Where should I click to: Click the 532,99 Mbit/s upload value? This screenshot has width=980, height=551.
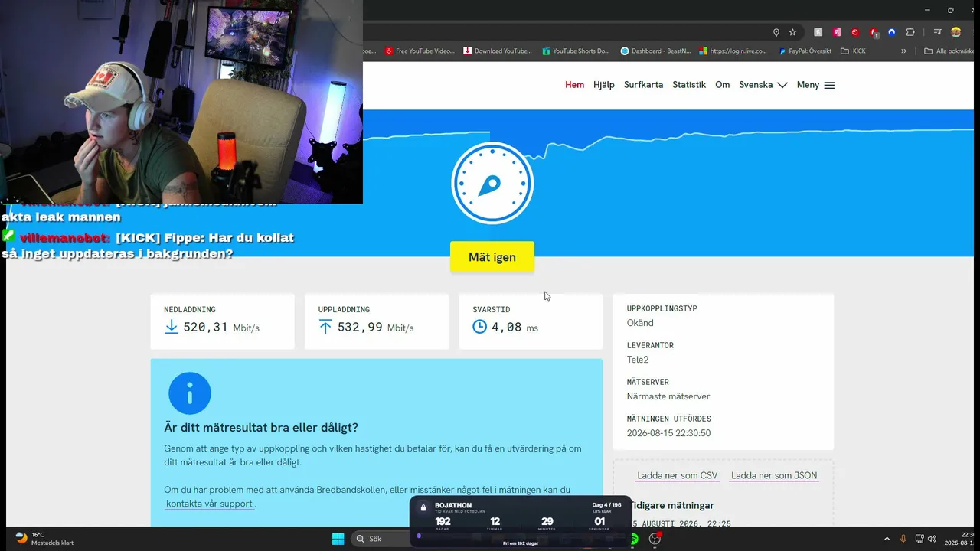376,328
